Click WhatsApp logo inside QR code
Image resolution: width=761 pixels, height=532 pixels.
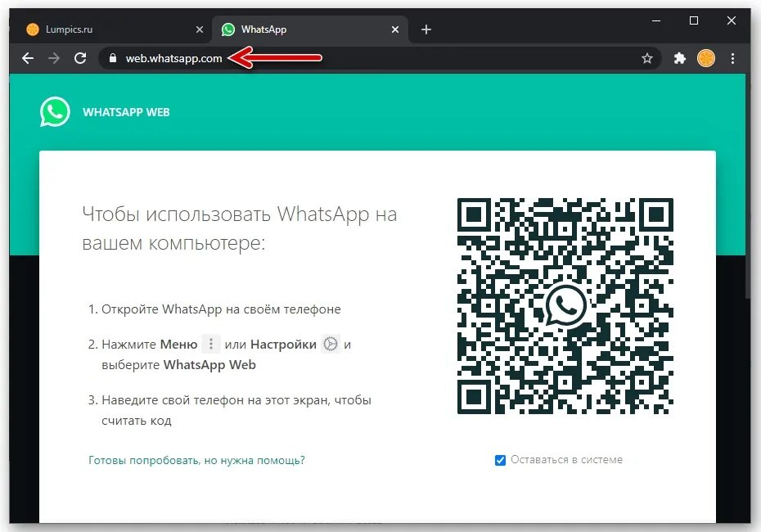565,306
